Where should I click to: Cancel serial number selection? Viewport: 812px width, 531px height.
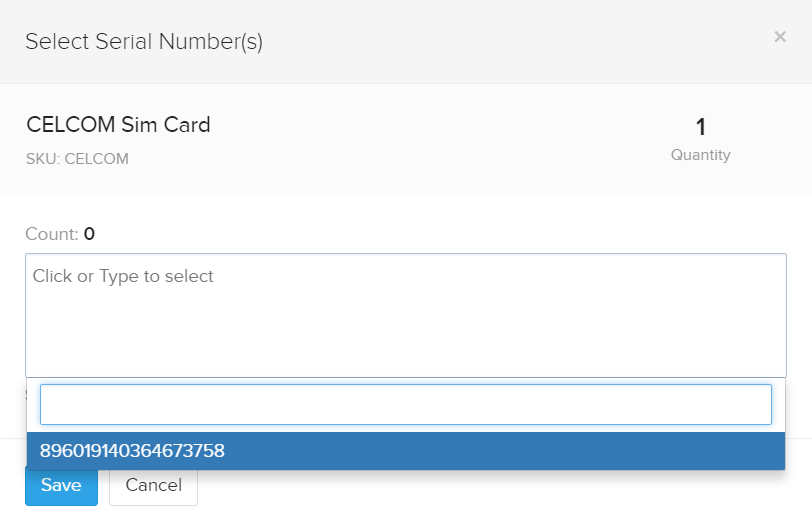tap(153, 485)
